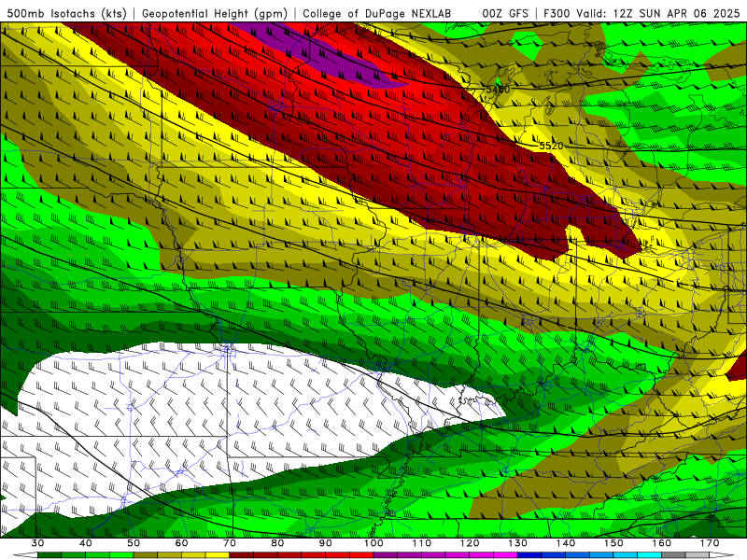This screenshot has height=560, width=747.
Task: Click the 130 value on color scale
Action: (x=517, y=543)
